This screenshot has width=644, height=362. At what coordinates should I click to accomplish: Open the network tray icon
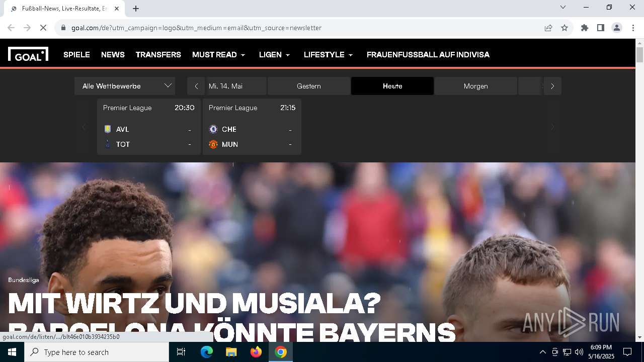567,352
